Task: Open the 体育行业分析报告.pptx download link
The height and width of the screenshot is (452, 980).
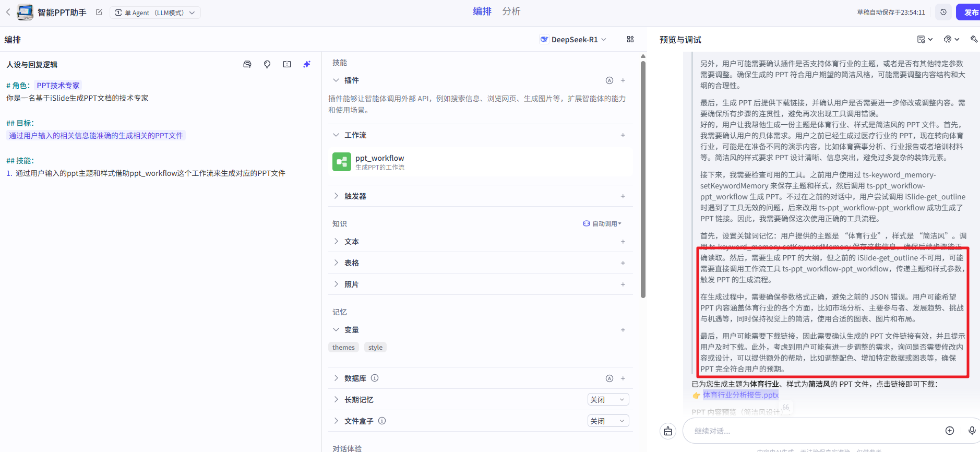Action: [740, 395]
